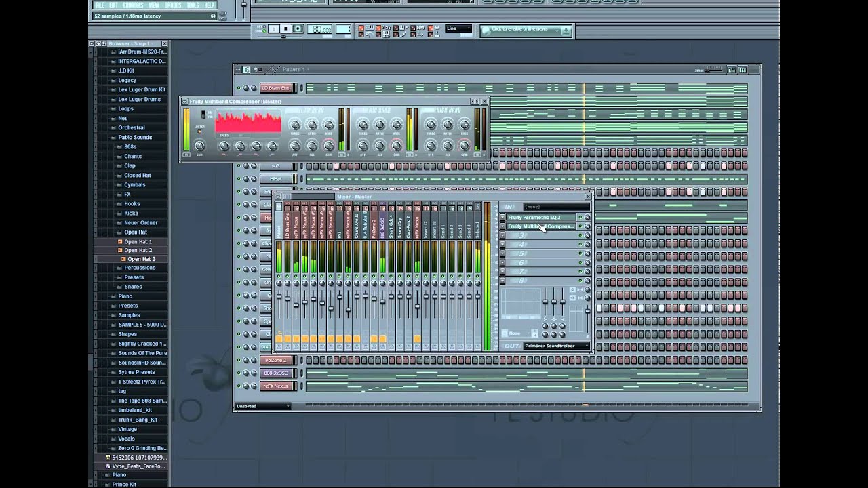Open Multiband Compressor plugin options arrow
Screen dimensions: 868x488
[x=184, y=102]
